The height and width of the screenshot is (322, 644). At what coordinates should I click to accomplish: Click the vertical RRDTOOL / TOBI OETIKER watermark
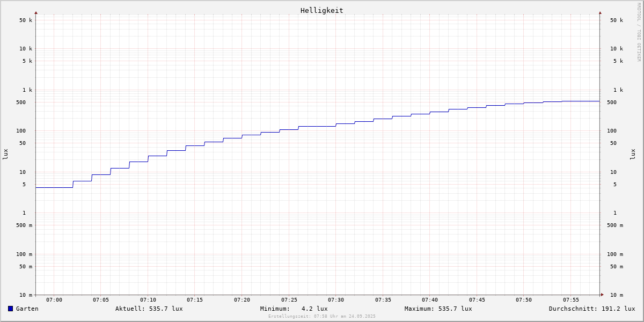point(639,32)
